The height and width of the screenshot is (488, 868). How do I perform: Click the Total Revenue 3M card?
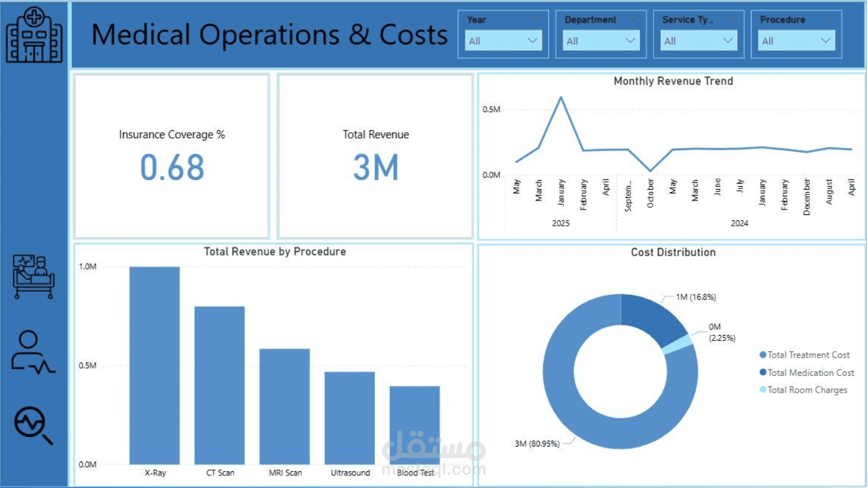[375, 156]
